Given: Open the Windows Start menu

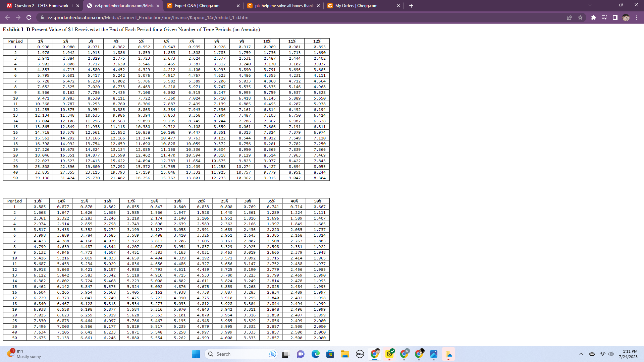Looking at the screenshot, I should (196, 354).
